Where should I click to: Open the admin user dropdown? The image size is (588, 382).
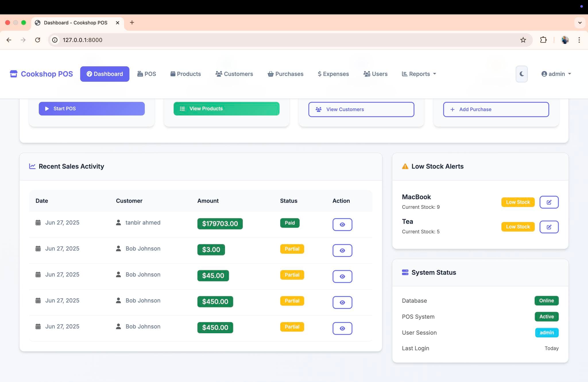[556, 74]
